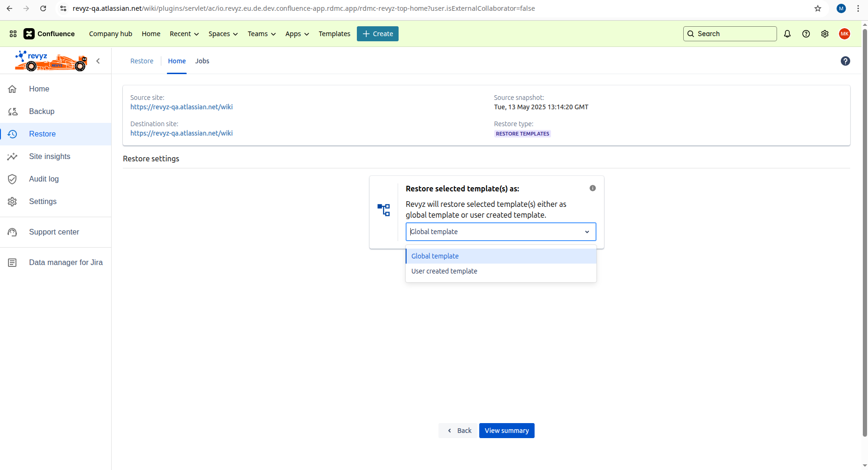Image resolution: width=868 pixels, height=470 pixels.
Task: Open the Support center
Action: click(54, 232)
